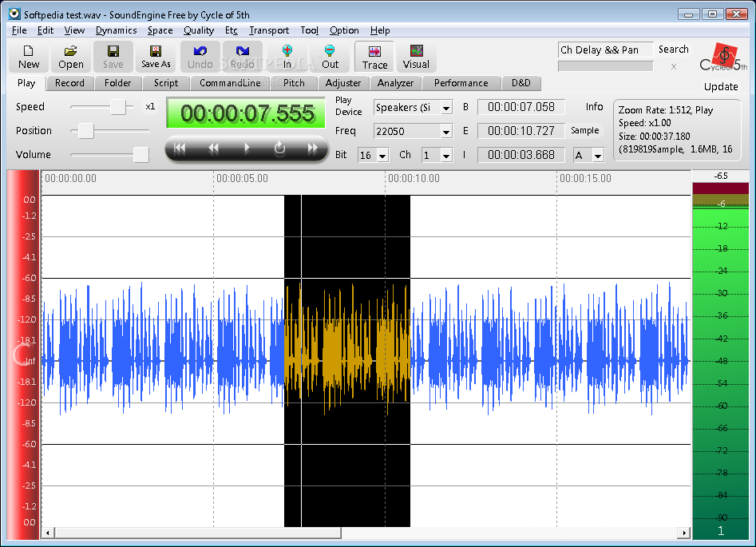
Task: Switch to the Record tab
Action: coord(69,83)
